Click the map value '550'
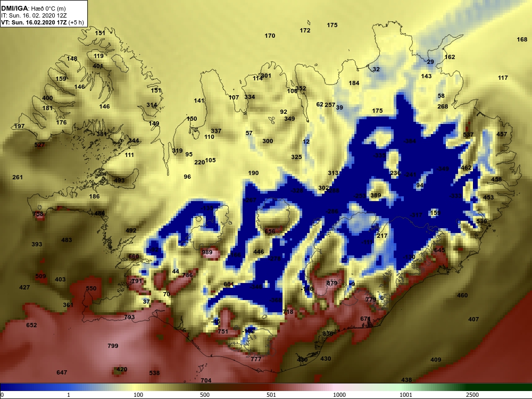532x399 pixels. (x=92, y=288)
